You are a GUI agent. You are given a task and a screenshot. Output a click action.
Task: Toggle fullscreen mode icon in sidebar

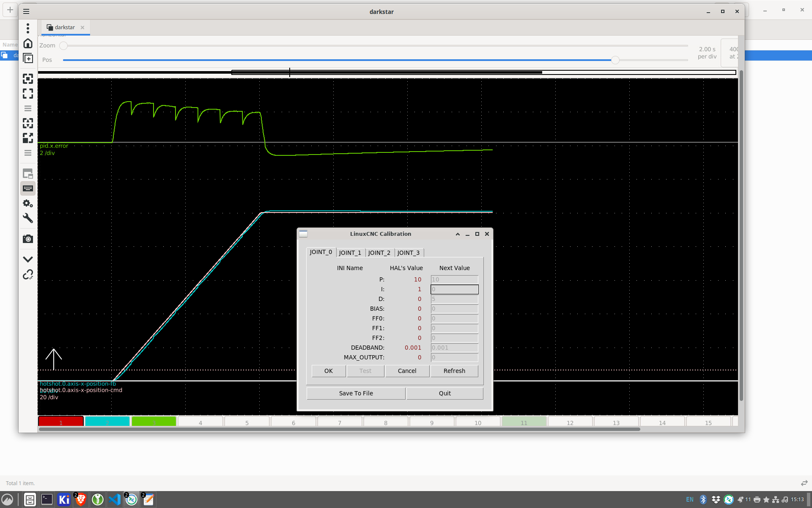28,94
